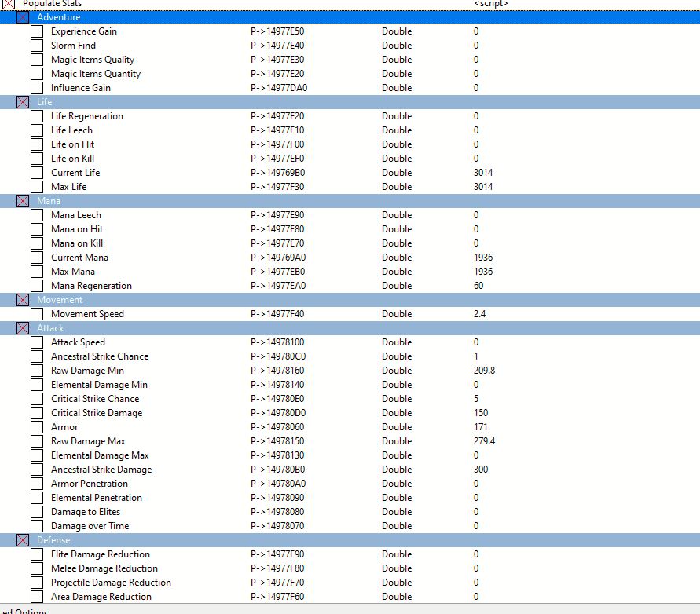Check the Max Life freeze box
Screen dimensions: 700x614
pyautogui.click(x=37, y=187)
